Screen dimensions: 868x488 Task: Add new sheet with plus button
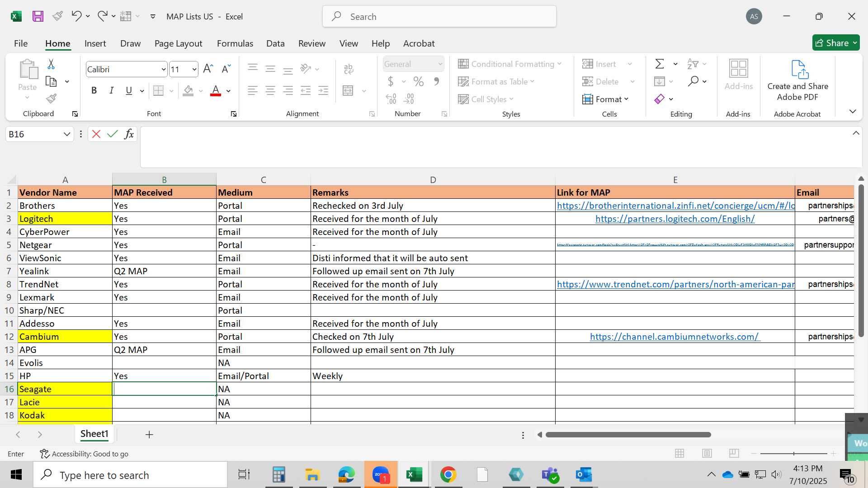tap(149, 434)
